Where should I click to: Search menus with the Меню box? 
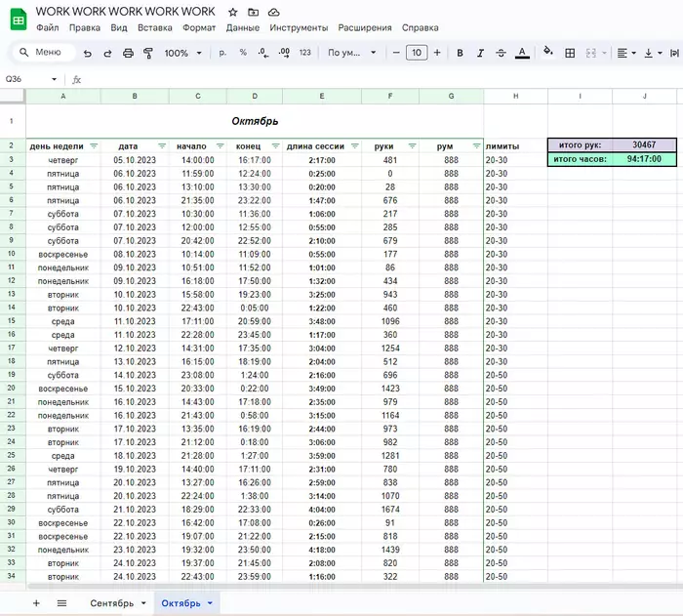click(43, 53)
